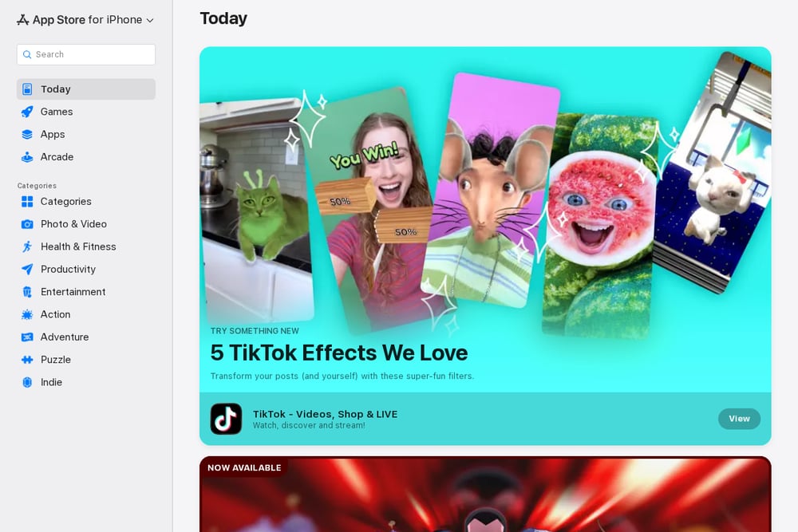Go to the Today tab
This screenshot has width=798, height=532.
coord(86,89)
